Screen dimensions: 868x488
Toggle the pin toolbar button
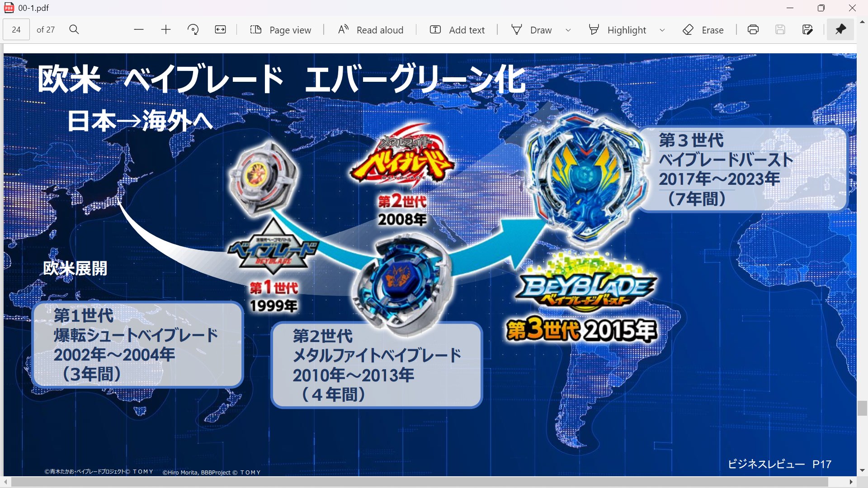point(840,30)
